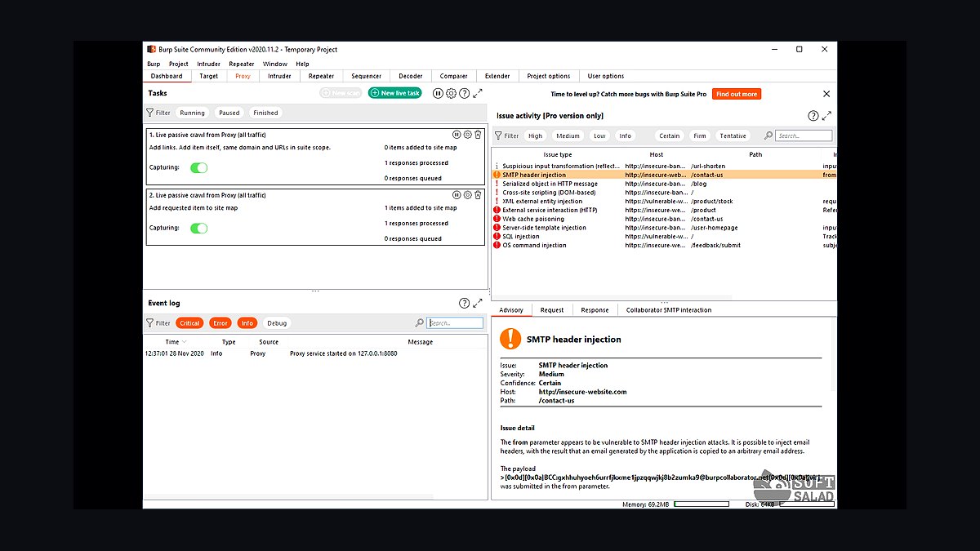Screen dimensions: 980x551
Task: Switch to the Target tab
Action: [209, 76]
